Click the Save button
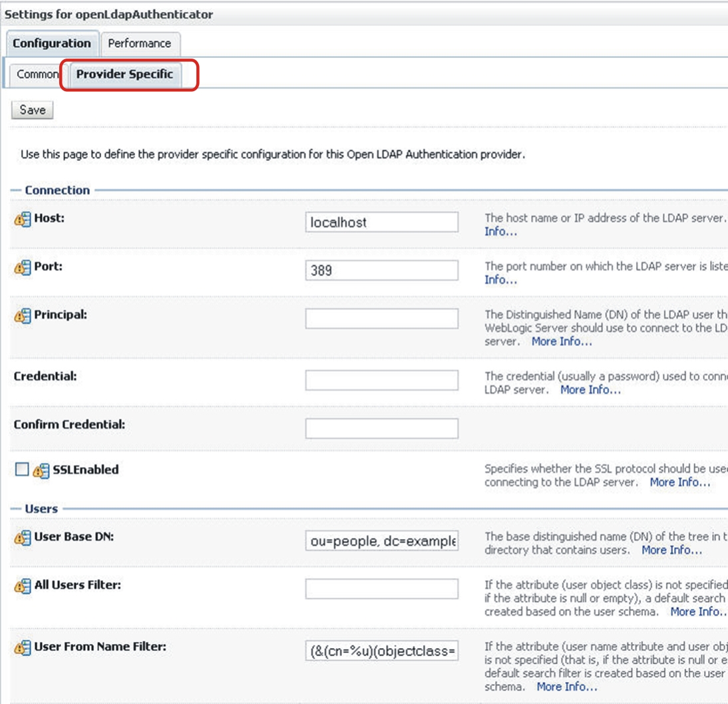The width and height of the screenshot is (728, 704). [33, 110]
